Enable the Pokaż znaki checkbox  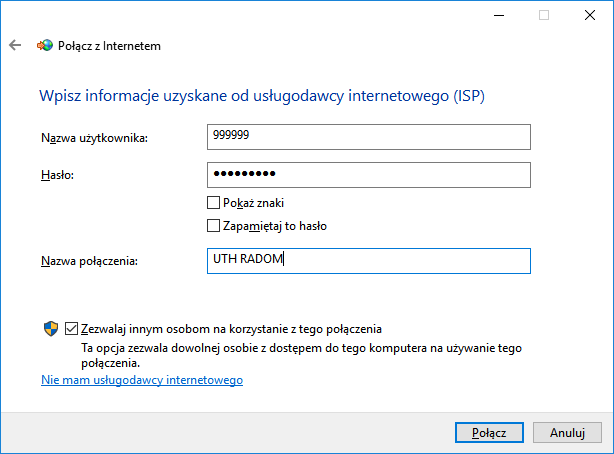click(212, 203)
